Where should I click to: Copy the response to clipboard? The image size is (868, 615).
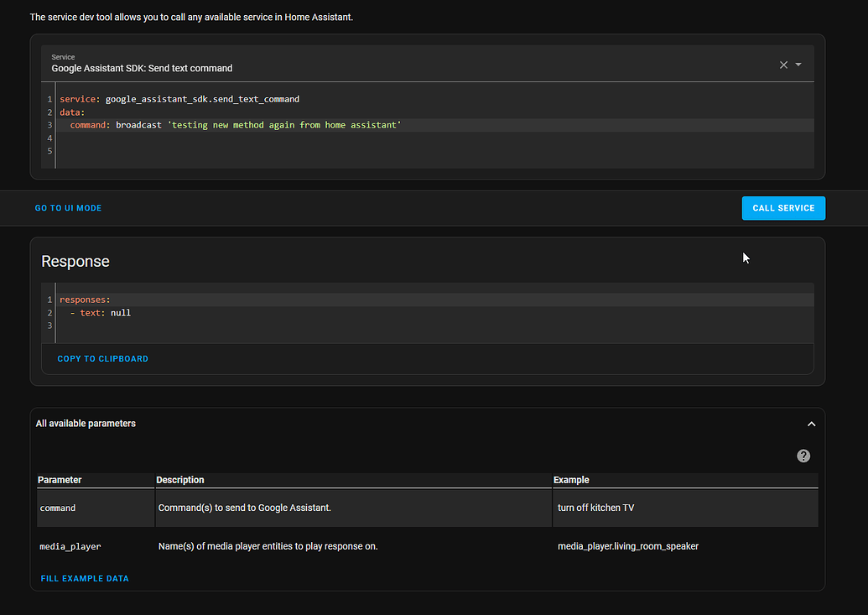pos(102,358)
